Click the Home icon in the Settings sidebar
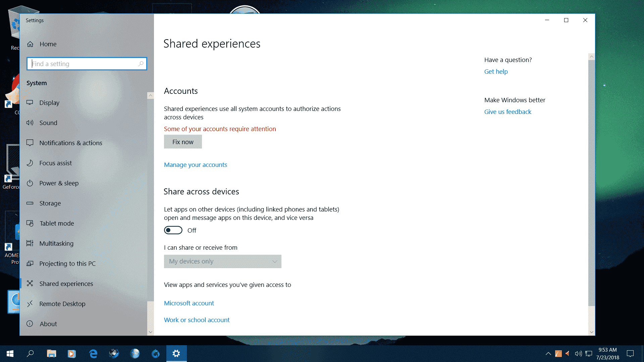 (x=30, y=44)
